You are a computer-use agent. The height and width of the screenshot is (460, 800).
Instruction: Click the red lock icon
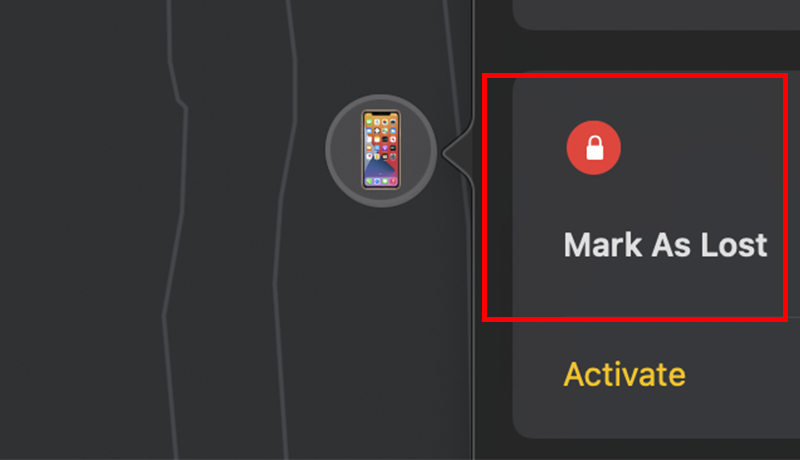coord(593,148)
